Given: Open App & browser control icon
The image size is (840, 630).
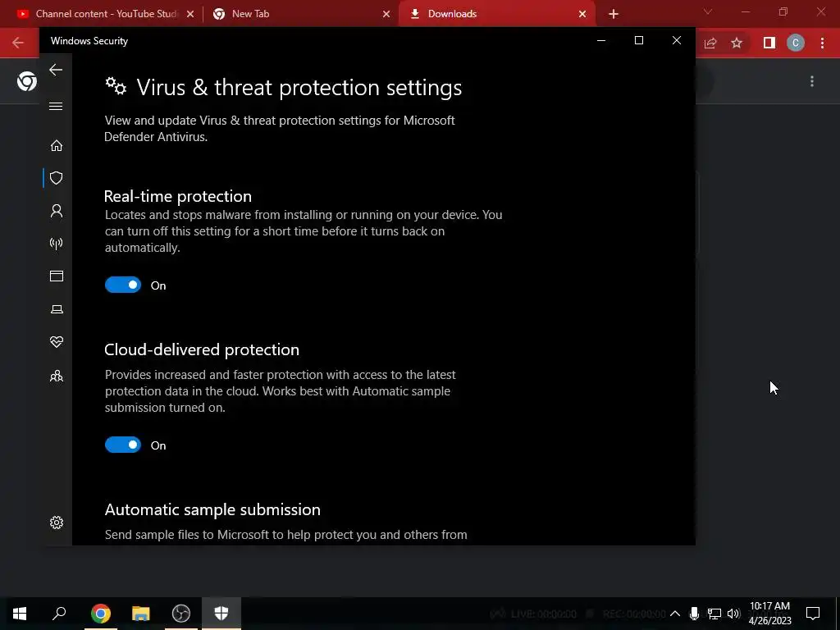Looking at the screenshot, I should click(x=57, y=276).
